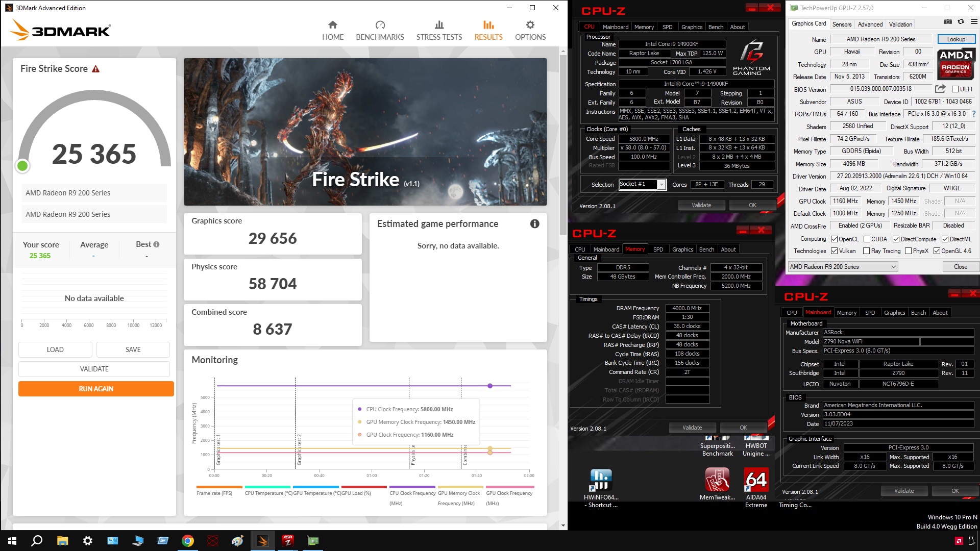Click the orange RUN AGAIN button
Screen dimensions: 980x551
click(96, 389)
